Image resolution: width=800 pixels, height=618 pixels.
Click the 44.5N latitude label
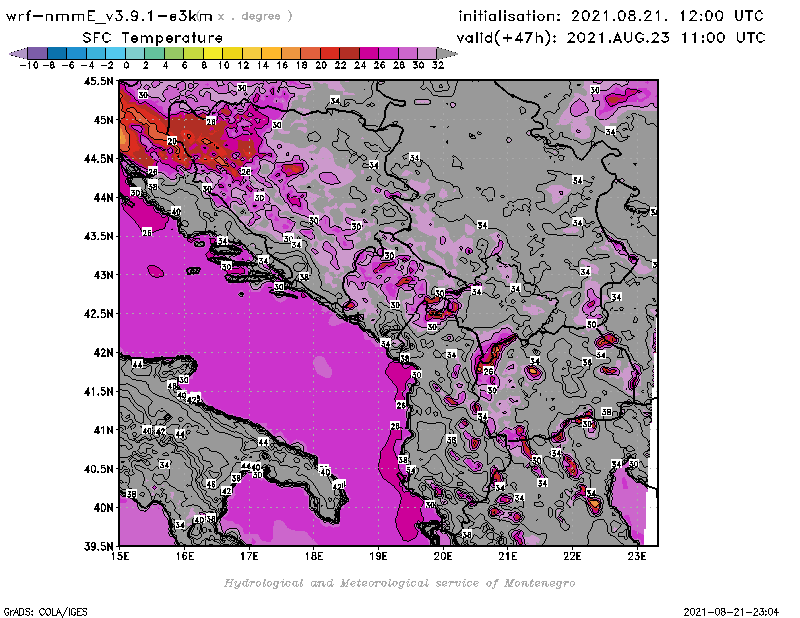pos(99,159)
